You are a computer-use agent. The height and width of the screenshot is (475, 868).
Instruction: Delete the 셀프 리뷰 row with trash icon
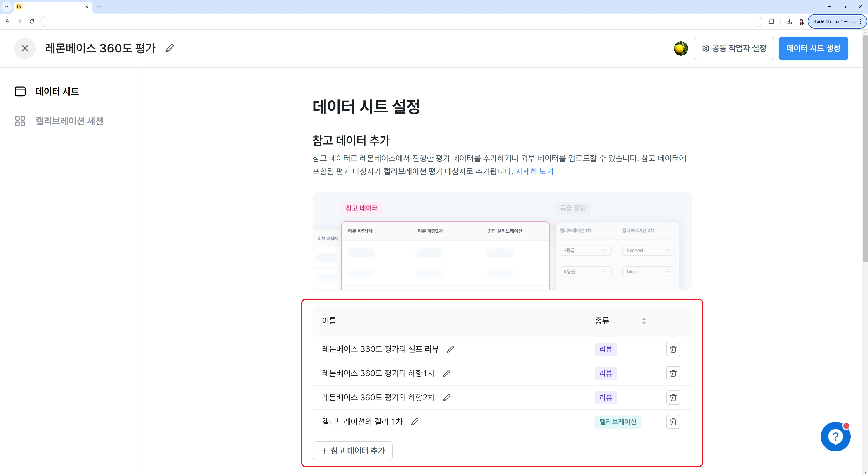[673, 349]
